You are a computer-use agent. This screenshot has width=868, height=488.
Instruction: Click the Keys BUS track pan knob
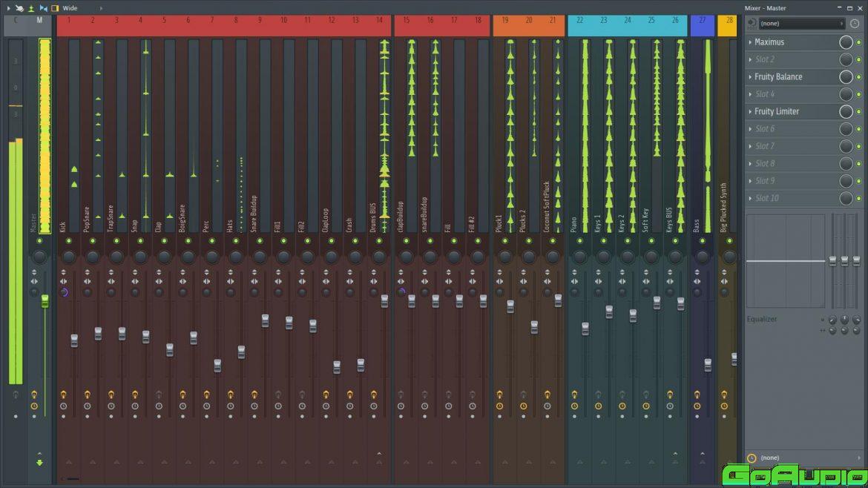click(675, 257)
